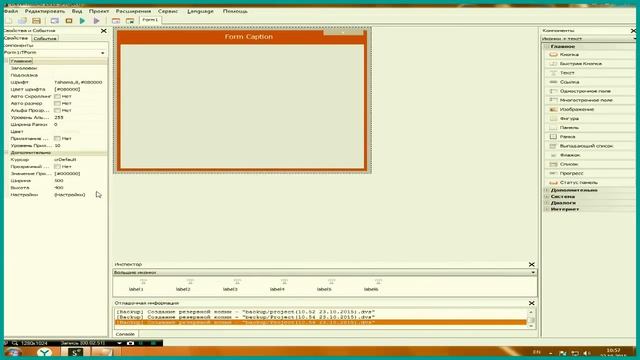Select the highlighted backup log line
Image resolution: width=640 pixels, height=360 pixels.
tap(321, 322)
